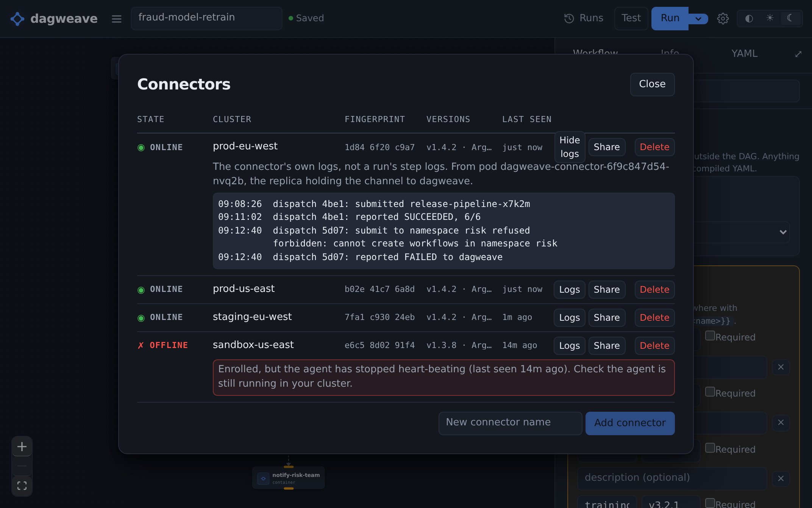Click the blue Run button

click(670, 18)
